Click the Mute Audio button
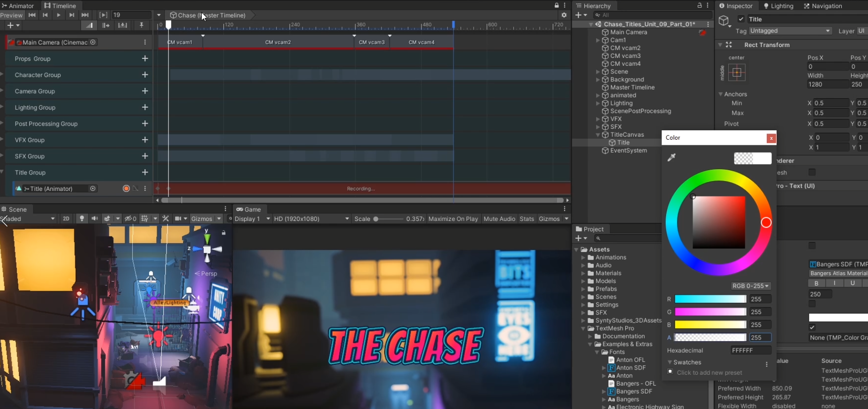Image resolution: width=868 pixels, height=409 pixels. [x=499, y=219]
